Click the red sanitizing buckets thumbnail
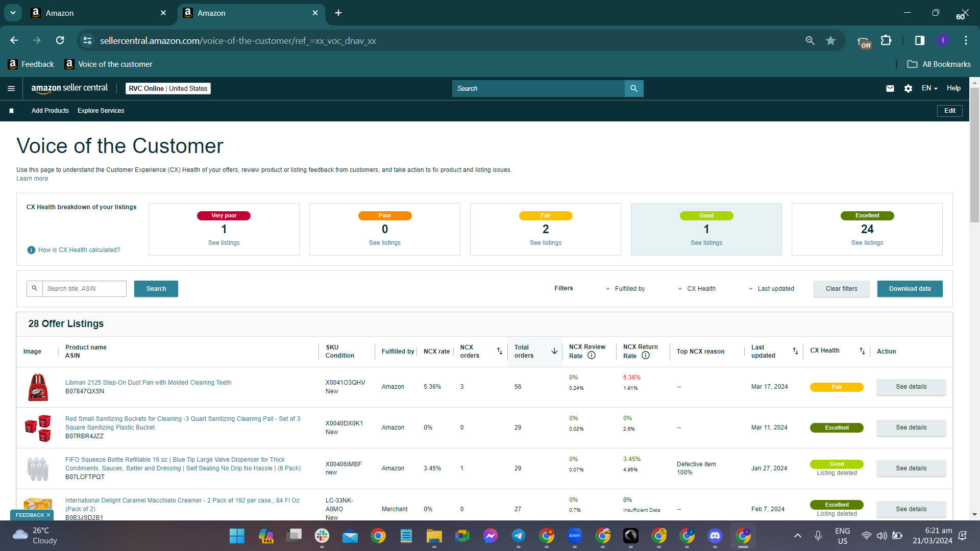 tap(38, 428)
